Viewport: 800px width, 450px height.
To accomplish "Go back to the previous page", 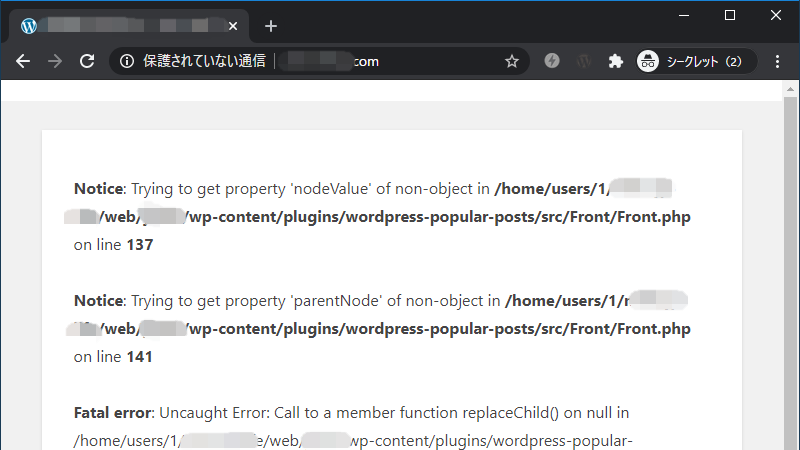I will pos(23,61).
